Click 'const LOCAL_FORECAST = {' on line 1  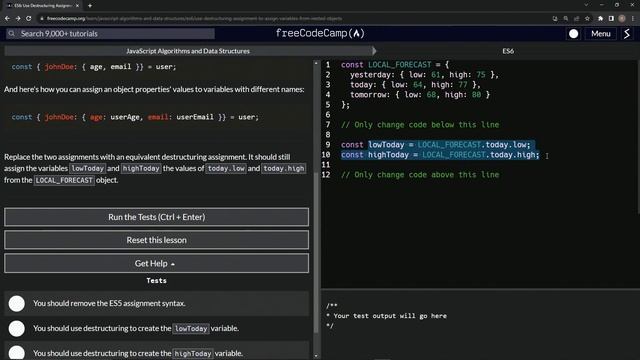pyautogui.click(x=395, y=65)
